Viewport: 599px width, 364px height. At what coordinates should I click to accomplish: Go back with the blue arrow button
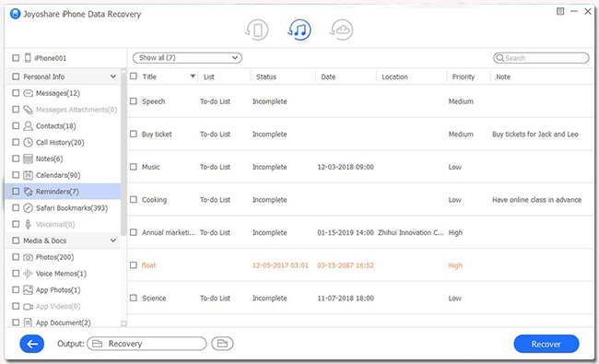point(32,344)
